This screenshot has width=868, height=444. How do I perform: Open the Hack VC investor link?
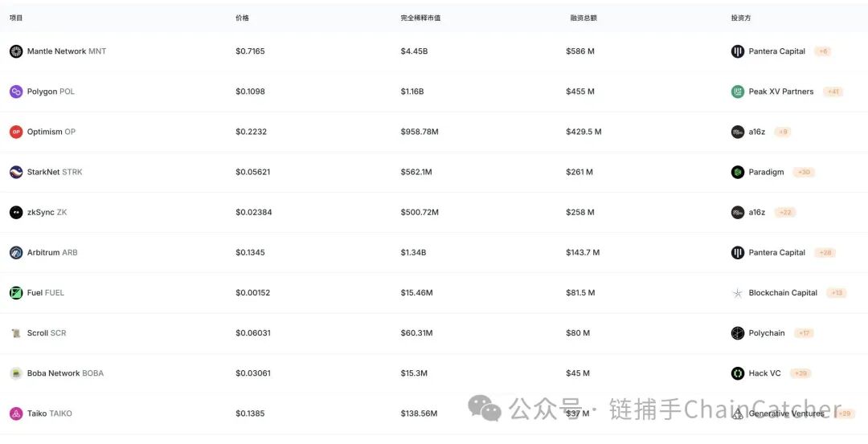point(764,373)
